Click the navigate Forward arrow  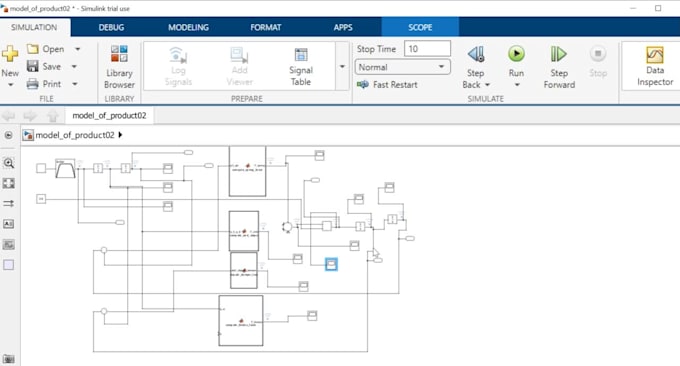pos(30,116)
